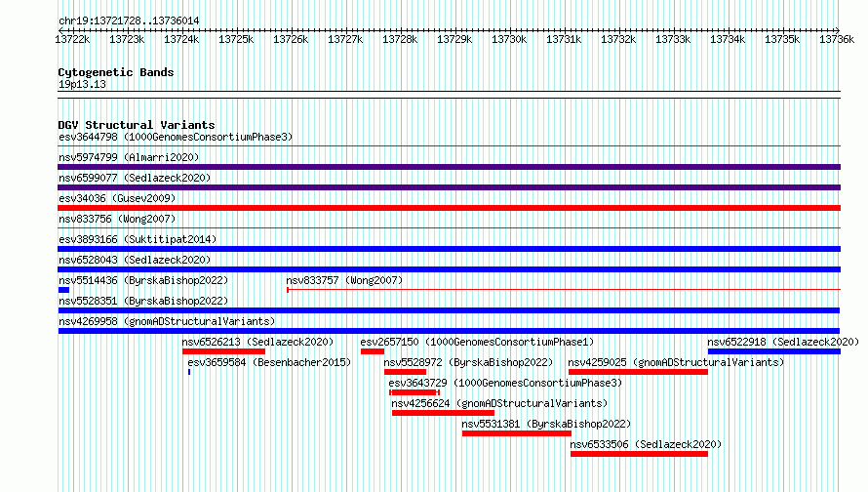The width and height of the screenshot is (868, 492).
Task: Select the thin red line under nsv833756
Action: pyautogui.click(x=449, y=228)
